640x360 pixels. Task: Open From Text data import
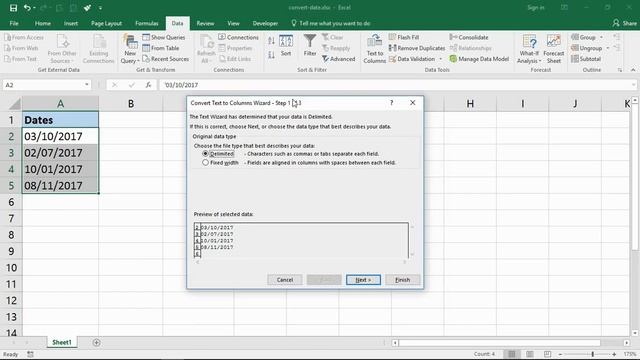[20, 59]
